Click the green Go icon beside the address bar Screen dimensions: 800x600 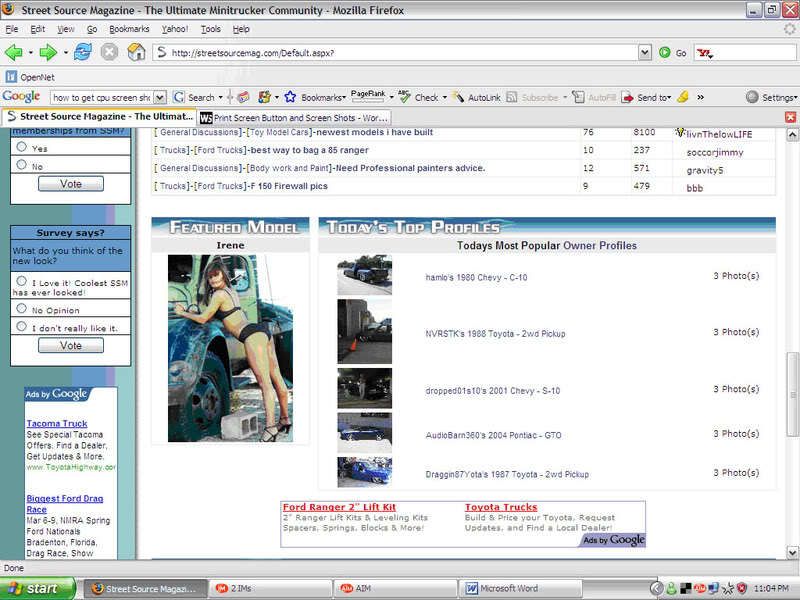[x=664, y=53]
